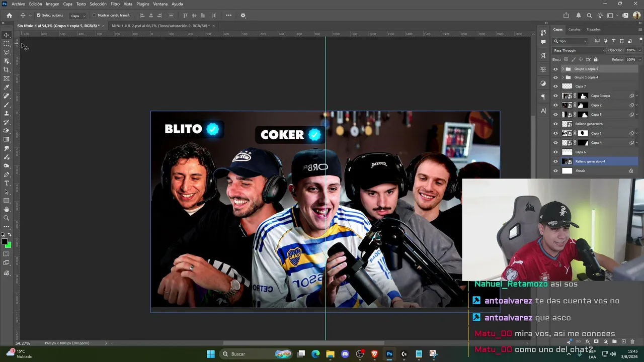The height and width of the screenshot is (362, 644).
Task: Select the Capa 6 layer thumbnail
Action: click(x=567, y=152)
